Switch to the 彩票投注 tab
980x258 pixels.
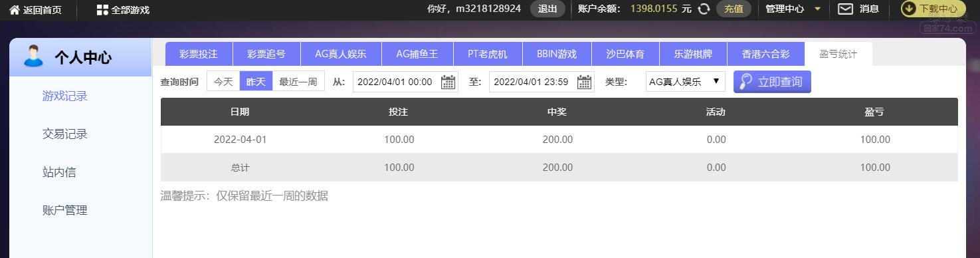pyautogui.click(x=199, y=54)
